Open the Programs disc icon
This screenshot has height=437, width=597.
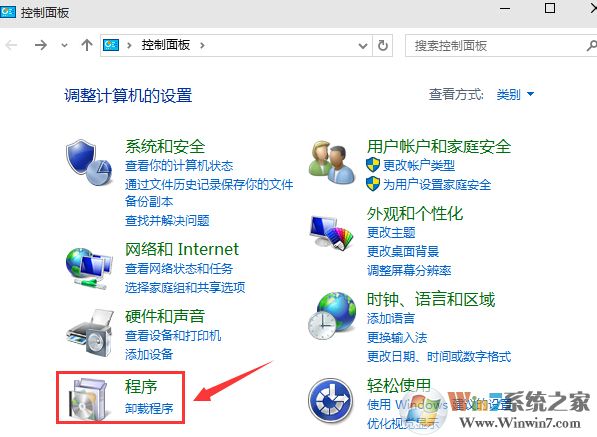(88, 399)
